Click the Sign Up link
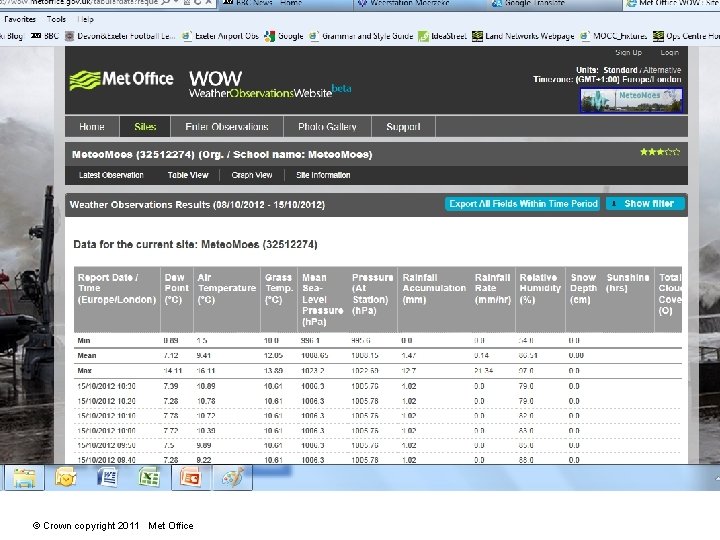The width and height of the screenshot is (720, 540). click(x=629, y=53)
